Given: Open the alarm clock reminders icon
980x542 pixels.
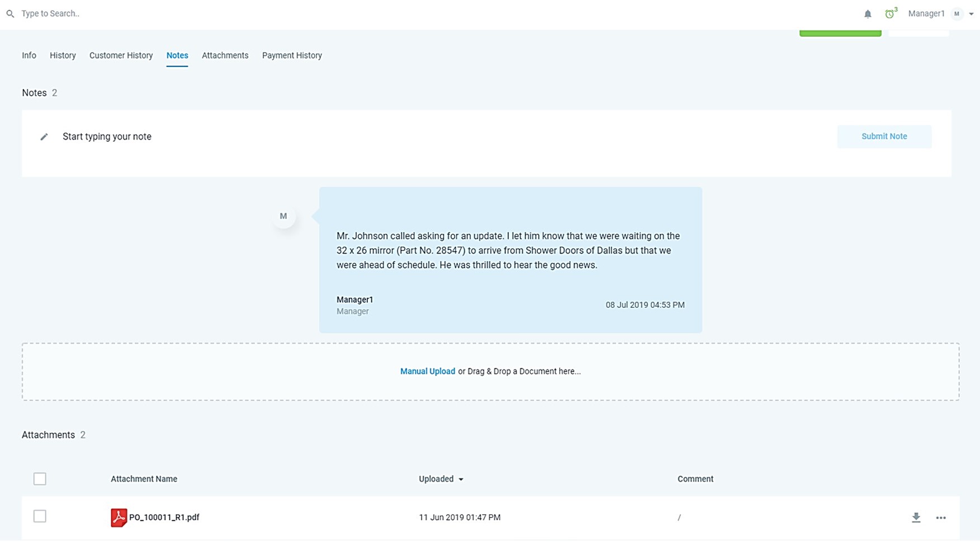Looking at the screenshot, I should click(x=889, y=14).
